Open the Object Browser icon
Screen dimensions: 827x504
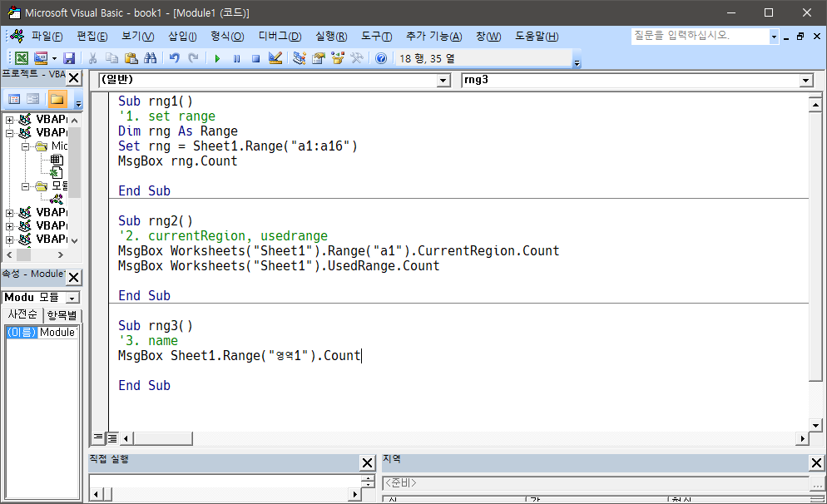pos(338,58)
